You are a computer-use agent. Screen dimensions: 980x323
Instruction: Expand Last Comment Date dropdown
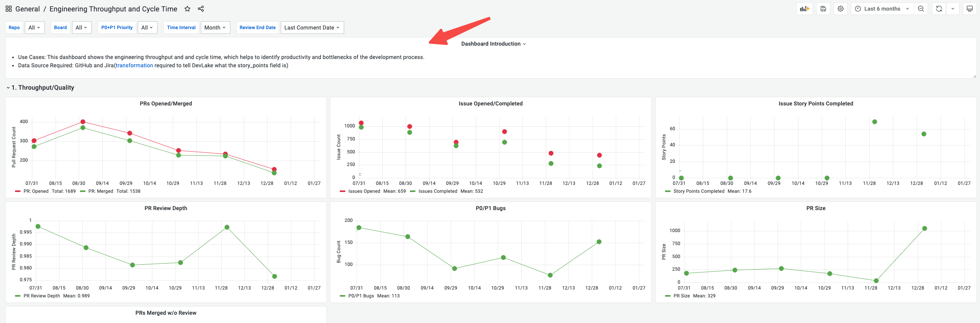[x=312, y=28]
